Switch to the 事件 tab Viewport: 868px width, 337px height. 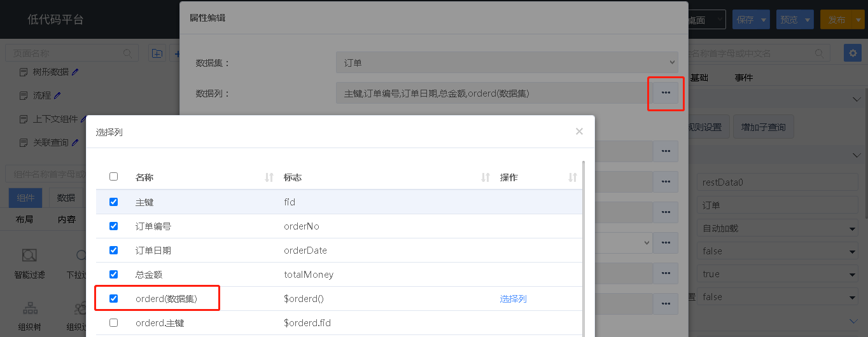[743, 78]
